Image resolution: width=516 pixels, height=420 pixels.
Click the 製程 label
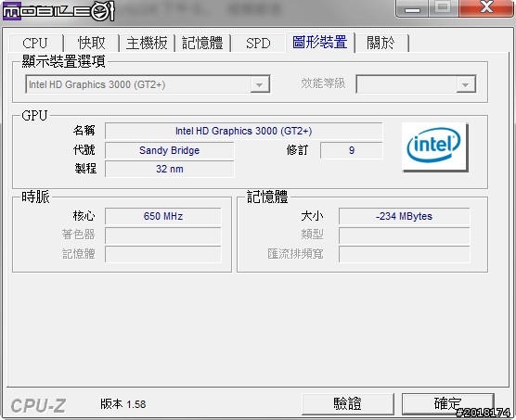tap(85, 169)
